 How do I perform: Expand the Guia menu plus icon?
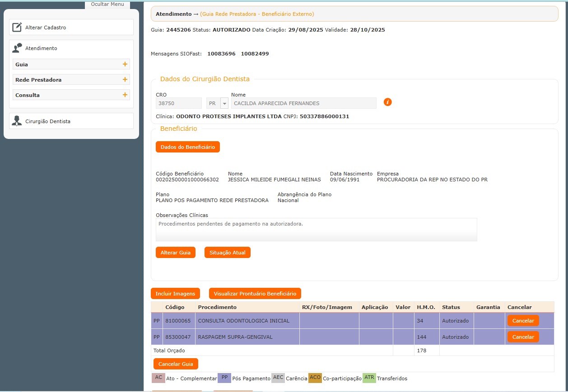125,65
